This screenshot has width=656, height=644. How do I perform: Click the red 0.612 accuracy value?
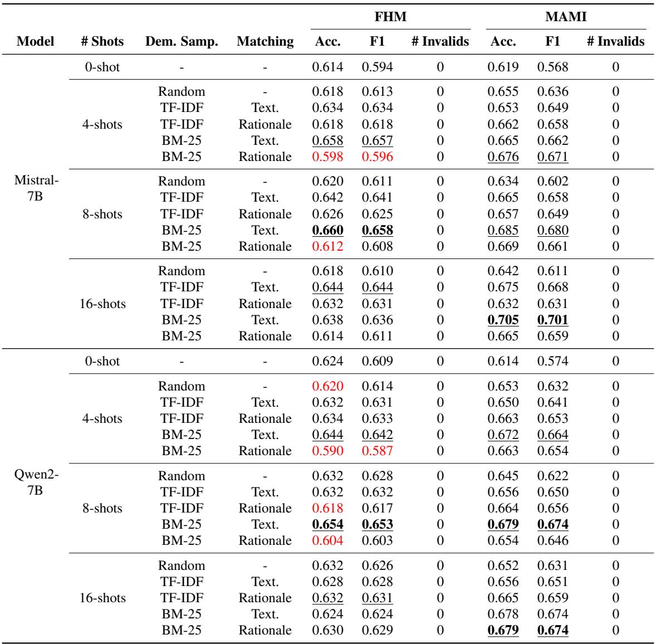coord(327,246)
